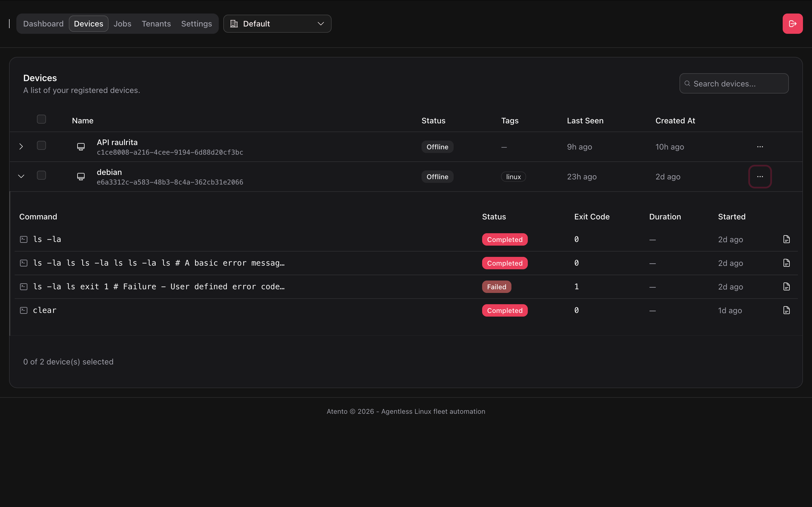
Task: Expand the API raulrita device row
Action: coord(21,146)
